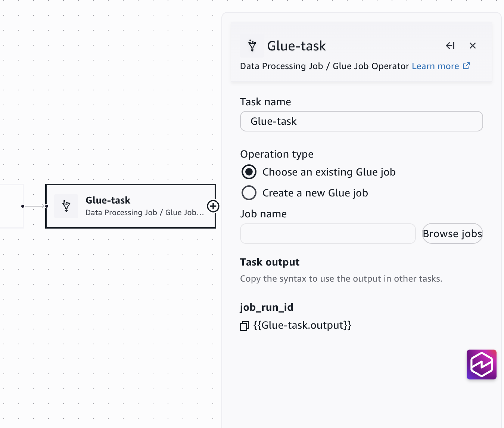Select Choose an existing Glue job
This screenshot has height=428, width=504.
coord(249,172)
